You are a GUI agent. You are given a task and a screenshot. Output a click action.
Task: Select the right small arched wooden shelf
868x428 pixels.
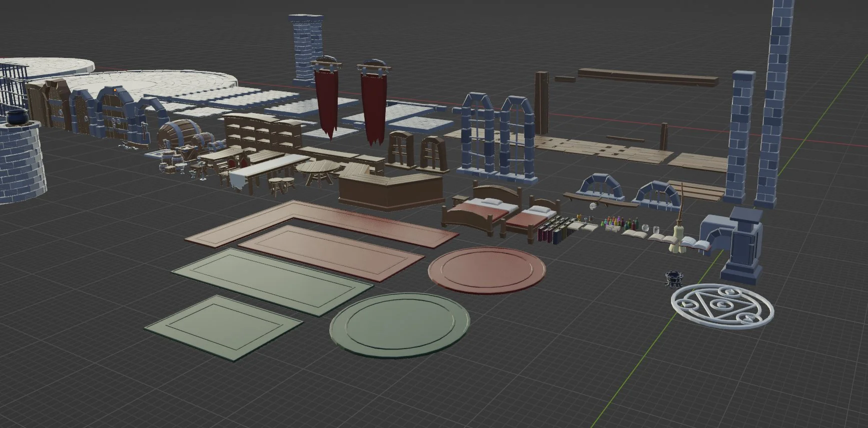coord(434,154)
